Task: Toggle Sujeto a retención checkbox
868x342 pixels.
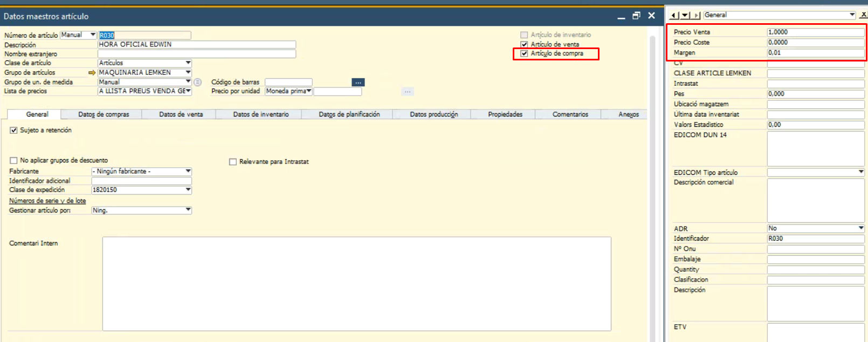Action: (x=13, y=130)
